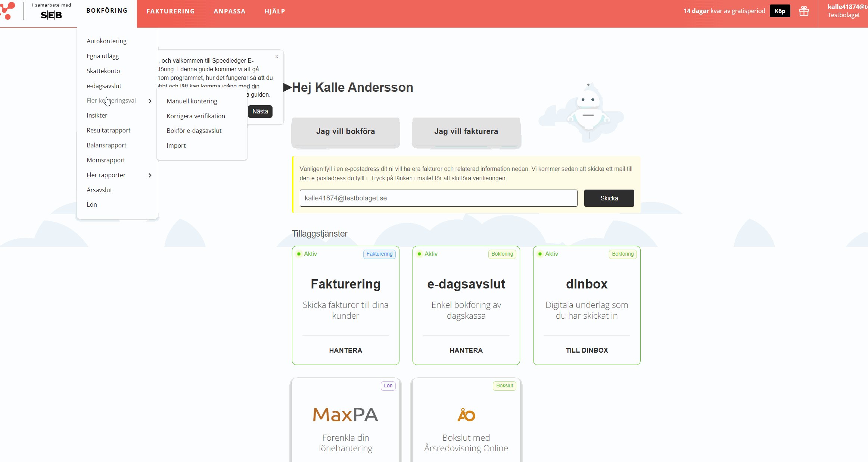This screenshot has height=462, width=868.
Task: Click the MaxPA logo card
Action: pyautogui.click(x=345, y=415)
